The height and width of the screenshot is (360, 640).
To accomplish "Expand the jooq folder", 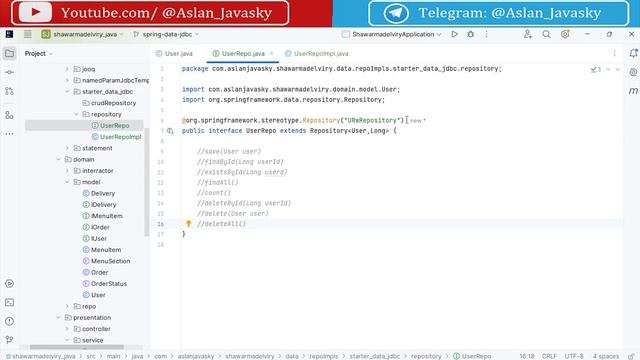I will click(67, 69).
